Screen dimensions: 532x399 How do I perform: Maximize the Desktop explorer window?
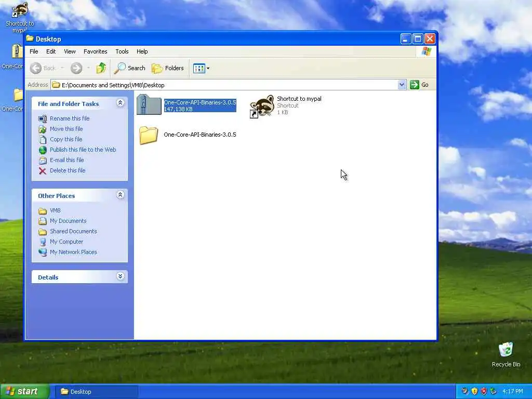[418, 39]
